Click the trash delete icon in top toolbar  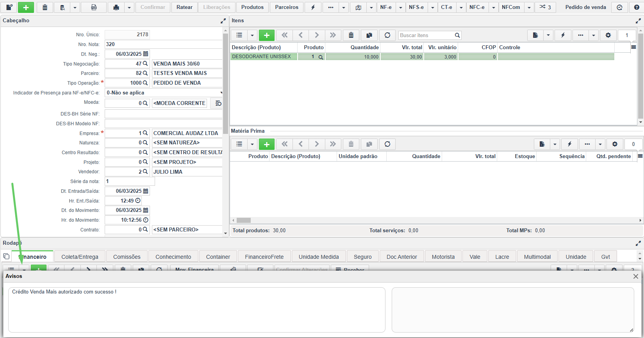pyautogui.click(x=45, y=7)
